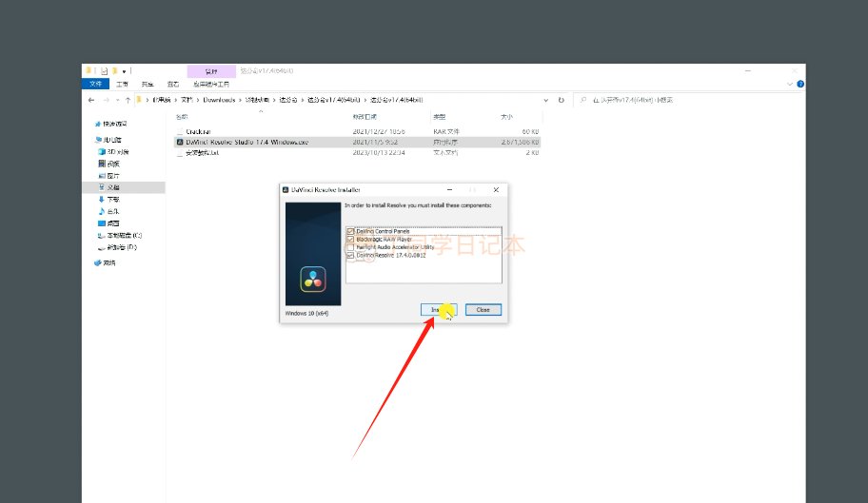Click the date 2023/10/13 22:34 cell
Viewport: 868px width, 503px height.
pos(379,152)
